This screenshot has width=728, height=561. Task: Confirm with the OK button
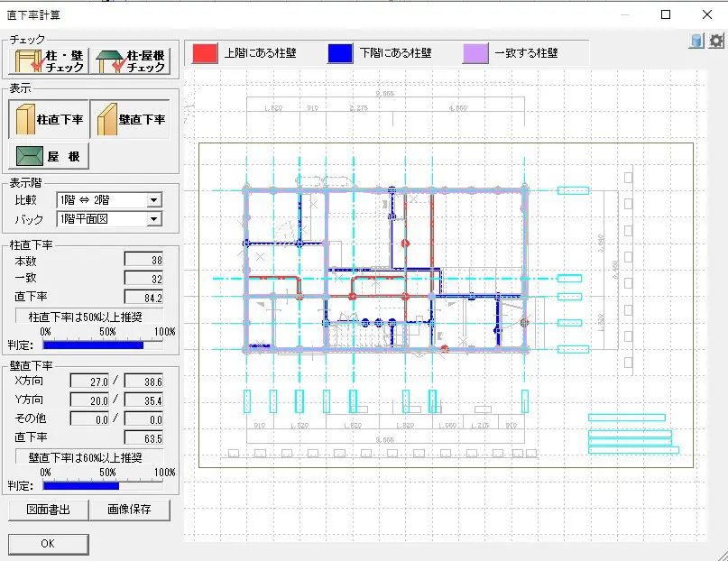coord(49,545)
